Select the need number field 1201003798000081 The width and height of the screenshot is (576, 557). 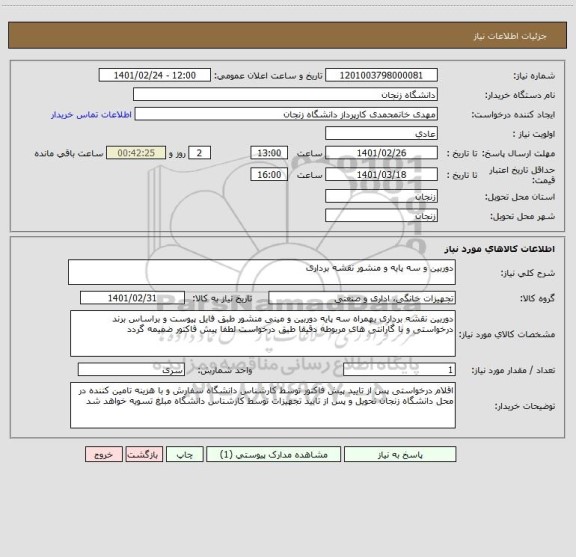(x=381, y=75)
